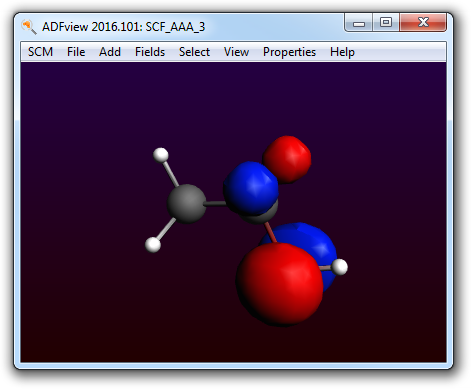Open the Select menu
This screenshot has width=472, height=389.
point(194,52)
